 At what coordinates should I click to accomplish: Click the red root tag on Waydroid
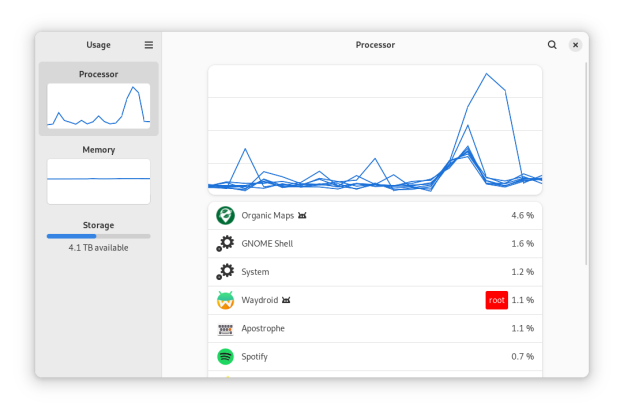(496, 300)
